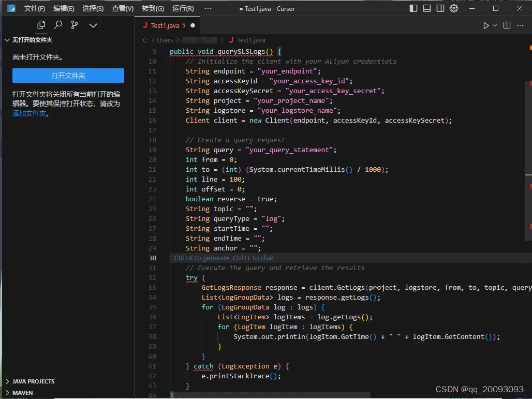
Task: Open the 选择(S) menu
Action: coord(93,8)
